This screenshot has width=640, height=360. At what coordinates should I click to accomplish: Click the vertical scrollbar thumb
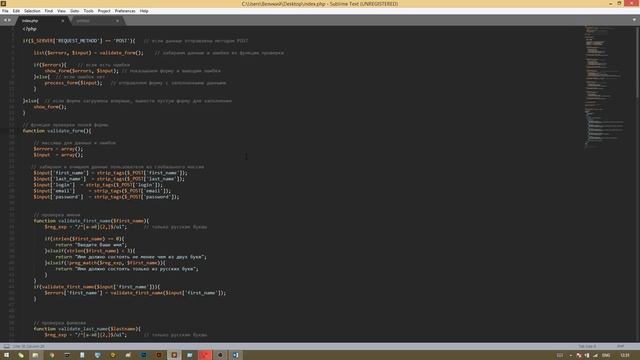637,61
